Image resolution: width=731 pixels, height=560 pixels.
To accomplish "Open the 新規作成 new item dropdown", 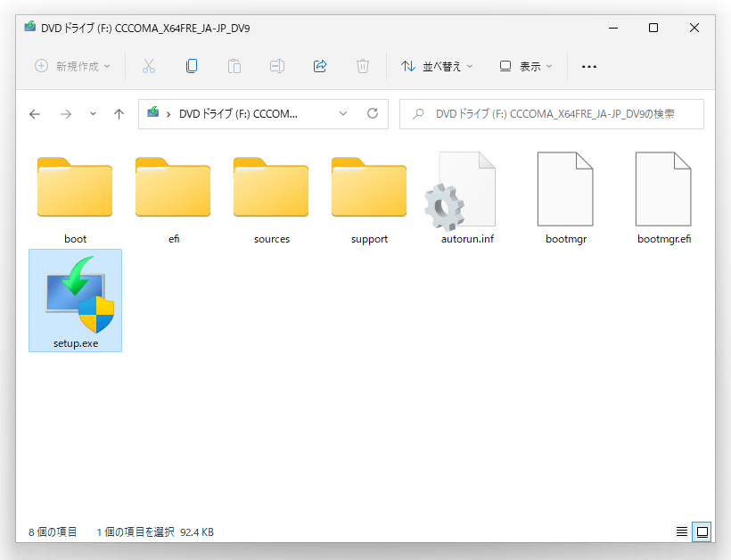I will 73,66.
